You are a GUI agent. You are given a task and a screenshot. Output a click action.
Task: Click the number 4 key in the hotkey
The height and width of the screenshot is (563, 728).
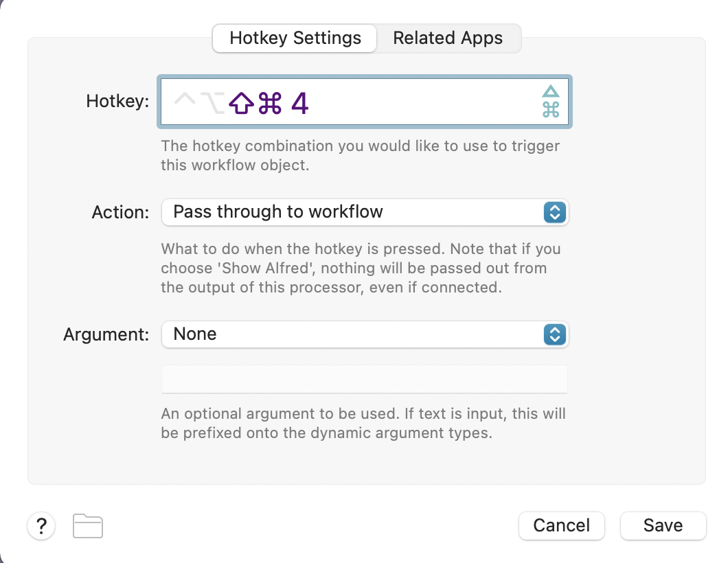pos(300,103)
